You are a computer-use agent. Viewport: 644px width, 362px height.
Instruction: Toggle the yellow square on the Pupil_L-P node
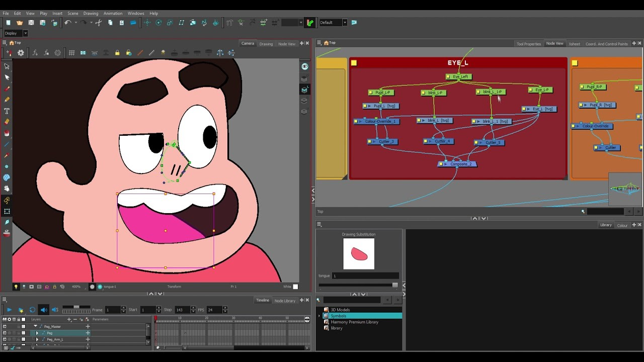[x=371, y=93]
